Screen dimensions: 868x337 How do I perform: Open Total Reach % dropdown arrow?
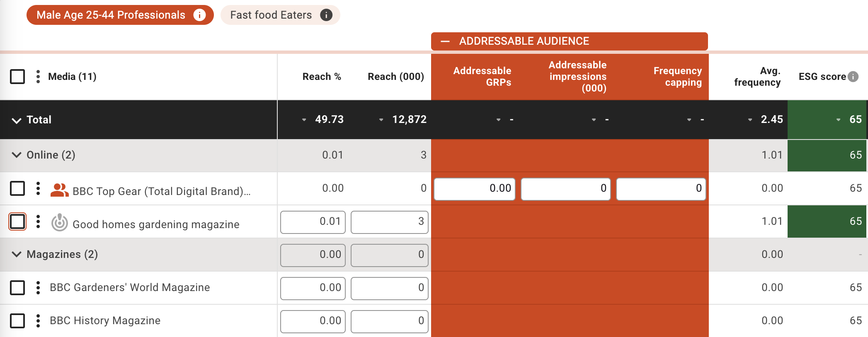coord(304,120)
